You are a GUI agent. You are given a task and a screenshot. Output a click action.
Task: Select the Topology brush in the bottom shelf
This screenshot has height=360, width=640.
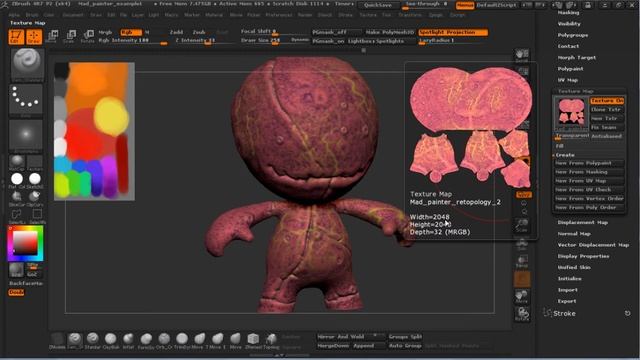271,340
